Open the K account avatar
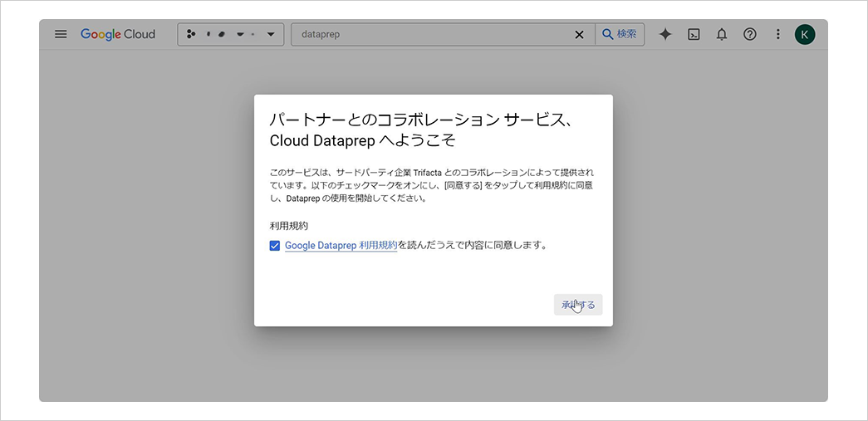 pos(805,34)
